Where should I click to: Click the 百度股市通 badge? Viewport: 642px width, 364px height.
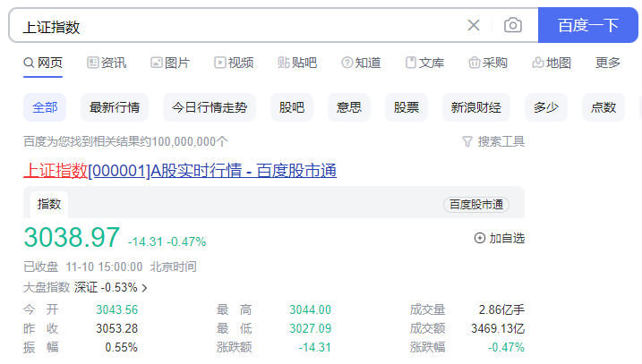(476, 205)
